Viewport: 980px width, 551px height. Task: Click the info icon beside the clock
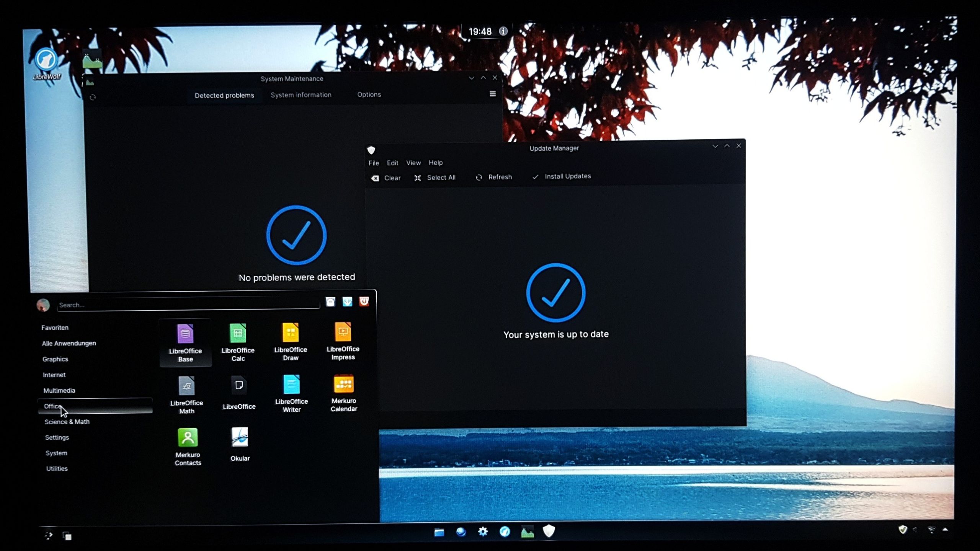pyautogui.click(x=503, y=31)
